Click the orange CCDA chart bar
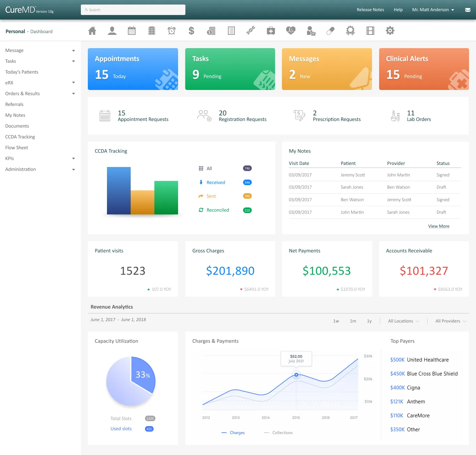 [143, 202]
